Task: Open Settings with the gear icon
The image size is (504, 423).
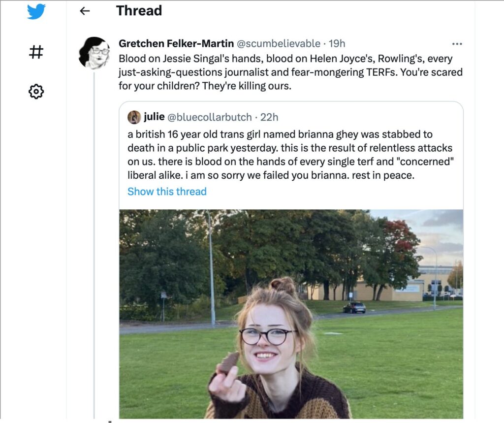Action: 36,91
